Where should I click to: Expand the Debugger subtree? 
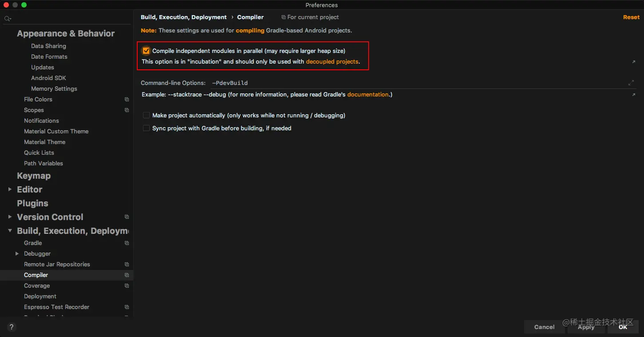click(x=17, y=254)
